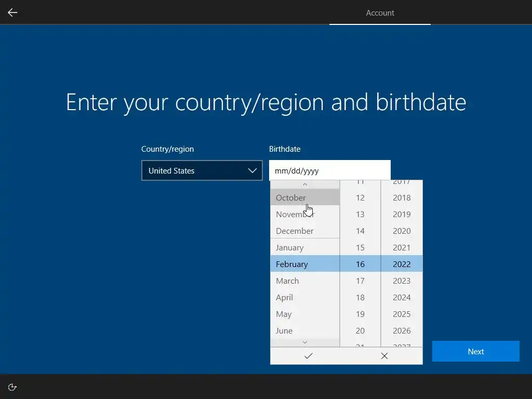The image size is (532, 399).
Task: Select the Account tab
Action: click(x=380, y=13)
